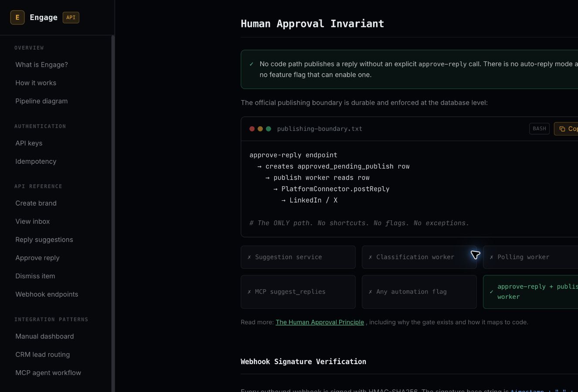This screenshot has width=578, height=392.
Task: Click the sidebar vertical scrollbar
Action: click(x=113, y=213)
